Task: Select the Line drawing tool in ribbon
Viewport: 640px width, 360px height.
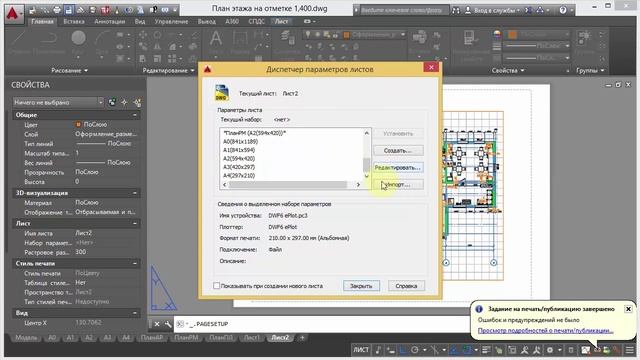Action: 18,39
